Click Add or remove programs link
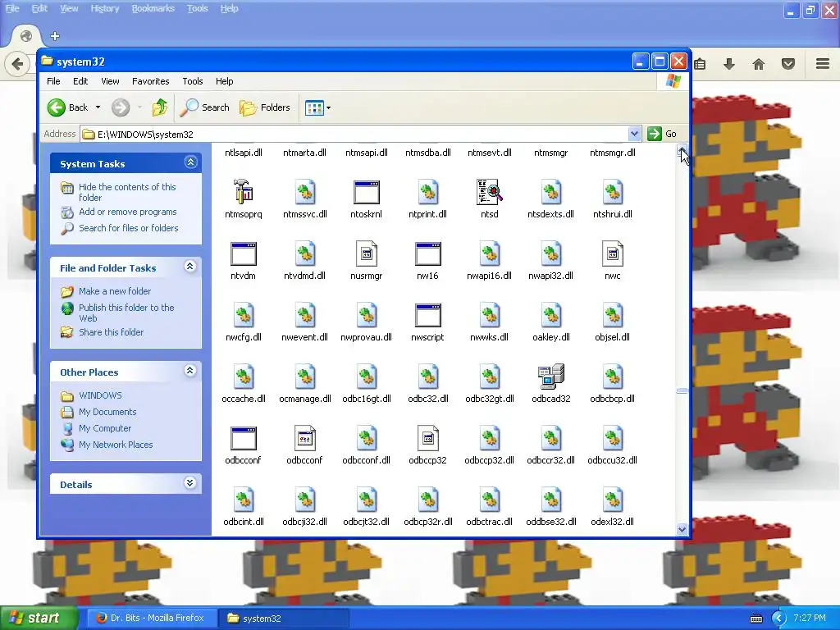The height and width of the screenshot is (630, 840). point(127,212)
